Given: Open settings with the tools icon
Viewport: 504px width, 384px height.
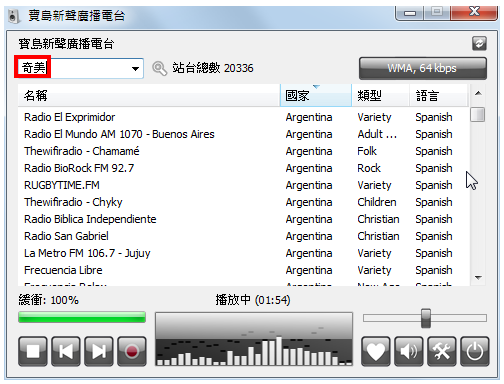Looking at the screenshot, I should coord(442,351).
